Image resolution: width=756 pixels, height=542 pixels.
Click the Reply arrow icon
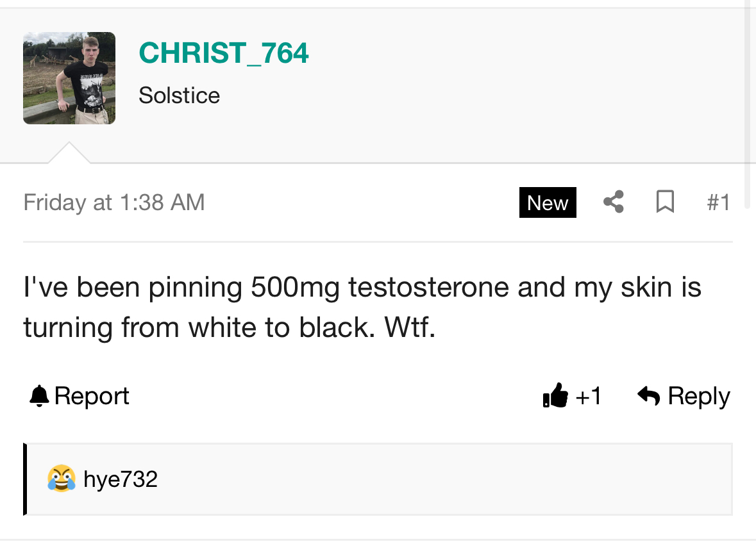click(x=649, y=396)
